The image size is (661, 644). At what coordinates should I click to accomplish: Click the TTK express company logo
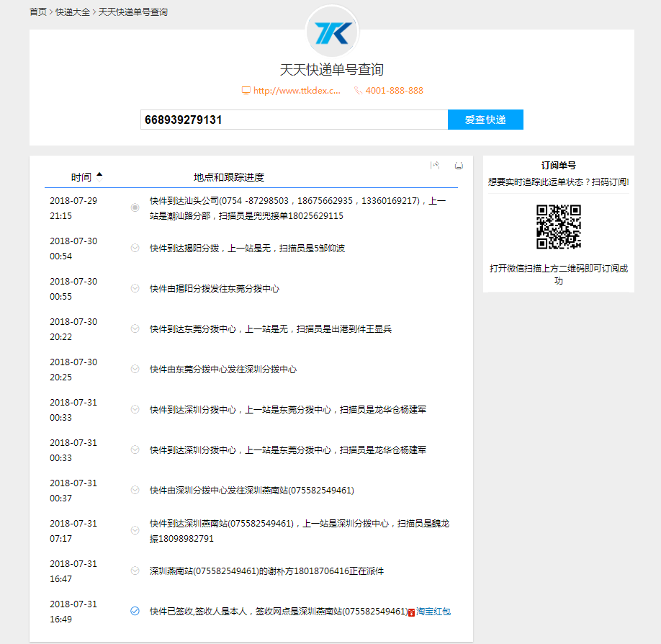tap(332, 32)
